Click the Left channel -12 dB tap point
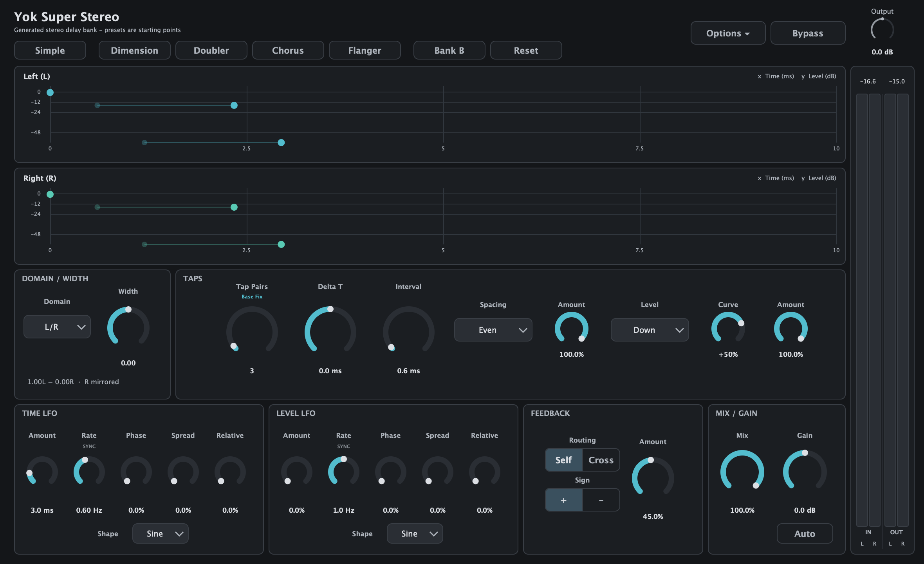 pyautogui.click(x=234, y=105)
